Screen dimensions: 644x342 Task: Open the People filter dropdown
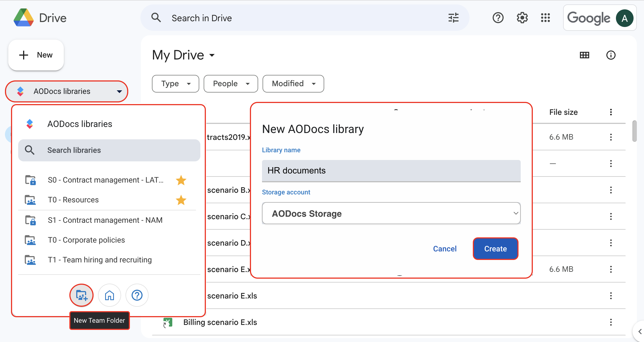[x=231, y=84]
